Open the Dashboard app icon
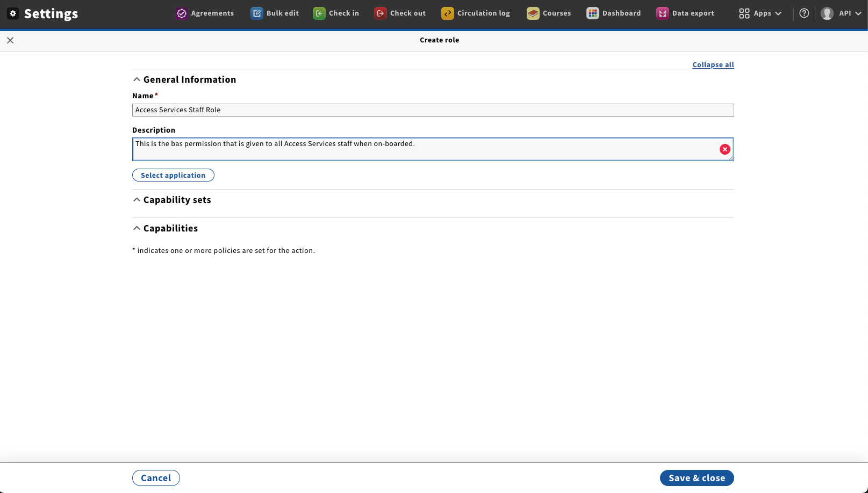The image size is (868, 493). pyautogui.click(x=593, y=13)
